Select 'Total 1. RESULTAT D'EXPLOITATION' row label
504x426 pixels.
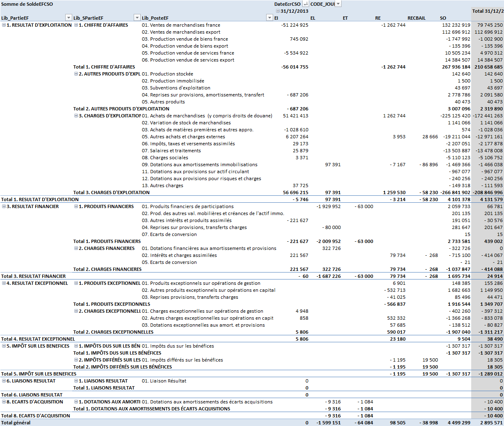click(40, 199)
